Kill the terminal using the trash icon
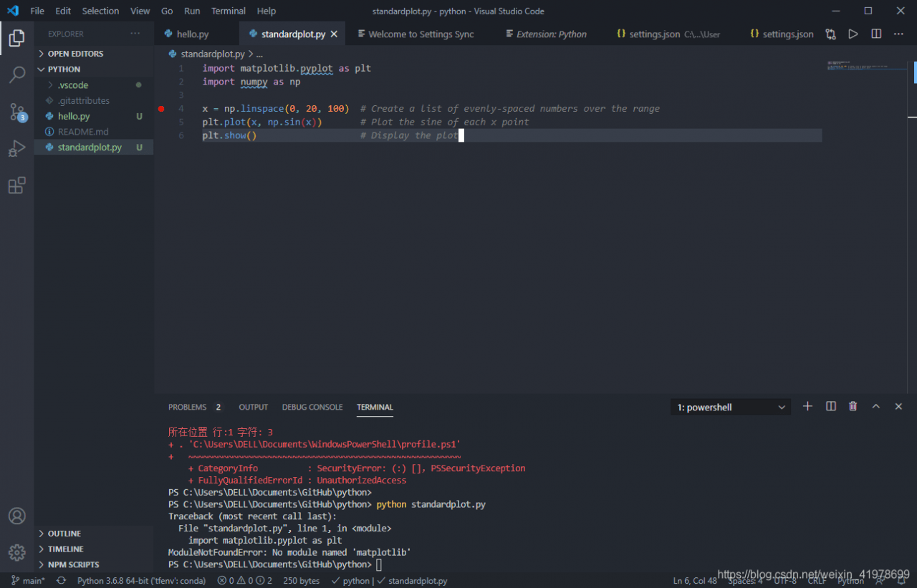This screenshot has height=588, width=917. tap(853, 406)
